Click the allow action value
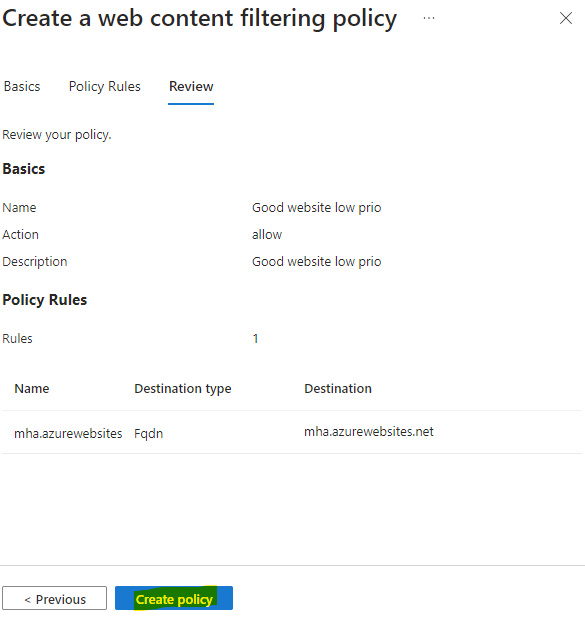This screenshot has height=618, width=585. (267, 235)
